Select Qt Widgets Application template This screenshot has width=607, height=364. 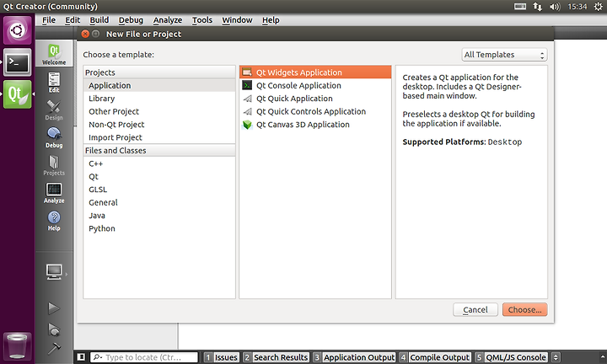(315, 72)
